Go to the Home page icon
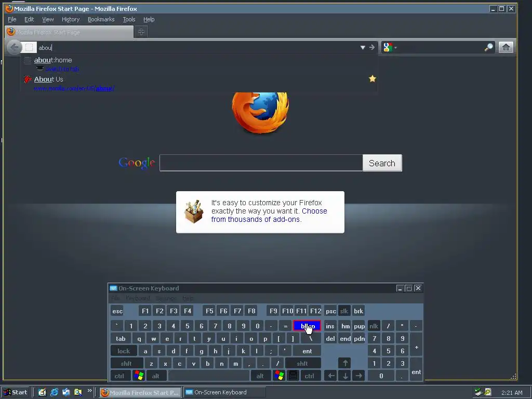The height and width of the screenshot is (399, 532). coord(506,47)
